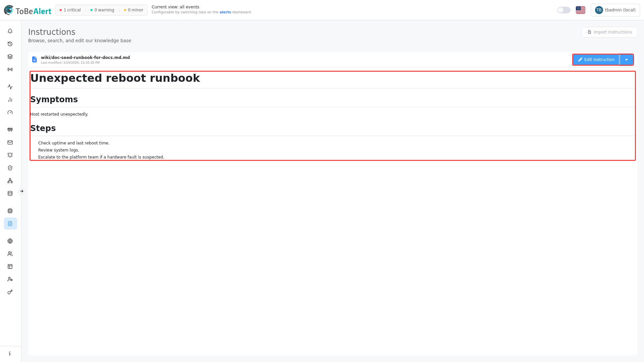Click the stacked layers sidebar icon
The image size is (644, 362).
coord(10,57)
